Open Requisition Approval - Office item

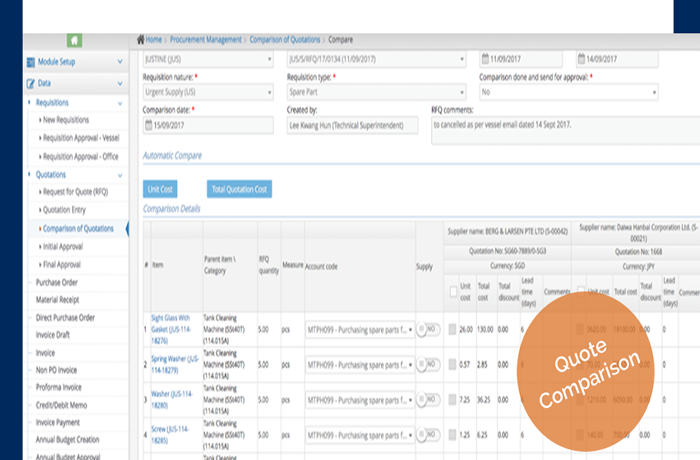pyautogui.click(x=81, y=156)
